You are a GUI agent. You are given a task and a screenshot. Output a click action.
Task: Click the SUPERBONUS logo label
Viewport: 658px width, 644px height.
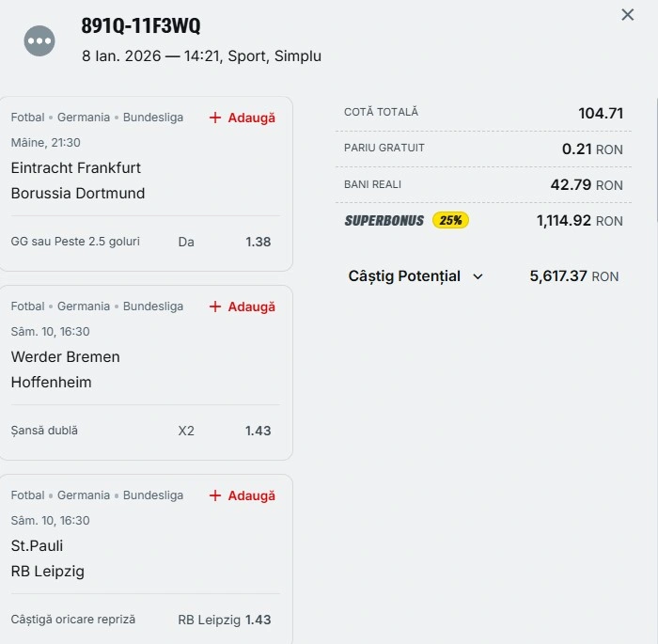(384, 221)
